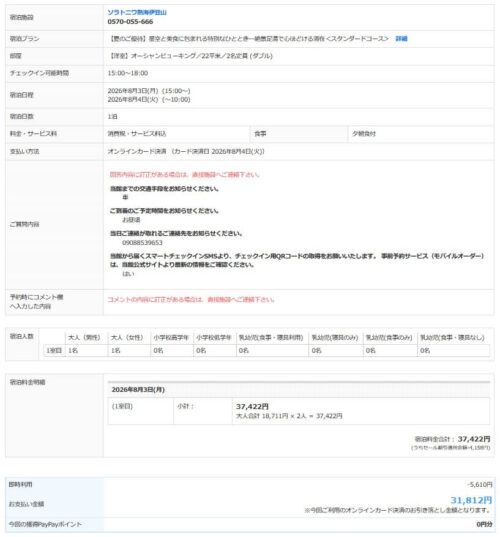Click the rate date heading 2026年8月3日(月)
Viewport: 500px width, 537px height.
138,390
